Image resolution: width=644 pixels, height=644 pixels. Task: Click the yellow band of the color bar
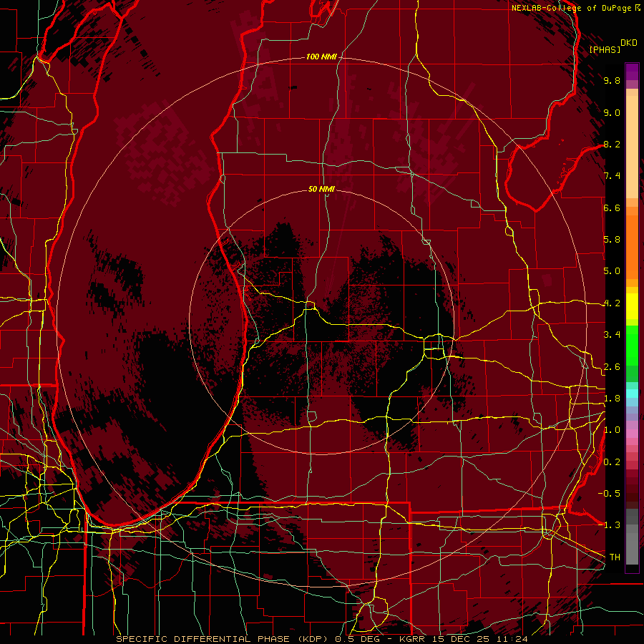point(632,306)
